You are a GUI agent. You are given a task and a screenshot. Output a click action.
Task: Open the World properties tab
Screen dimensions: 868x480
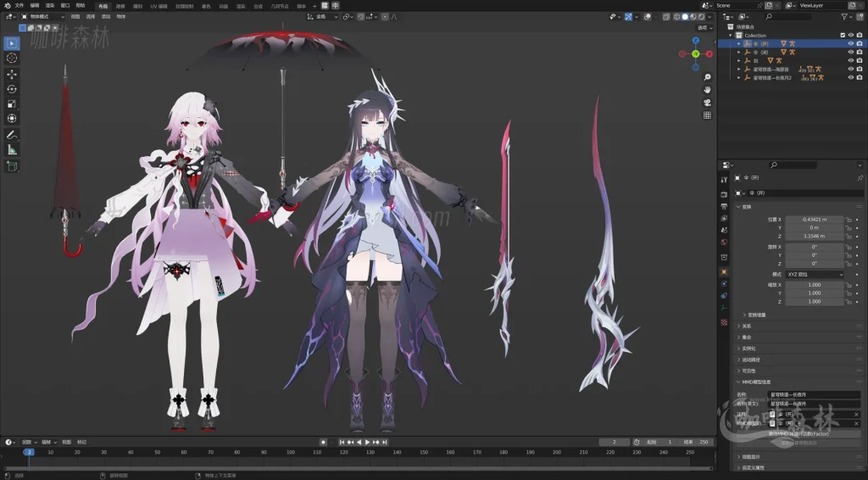724,243
